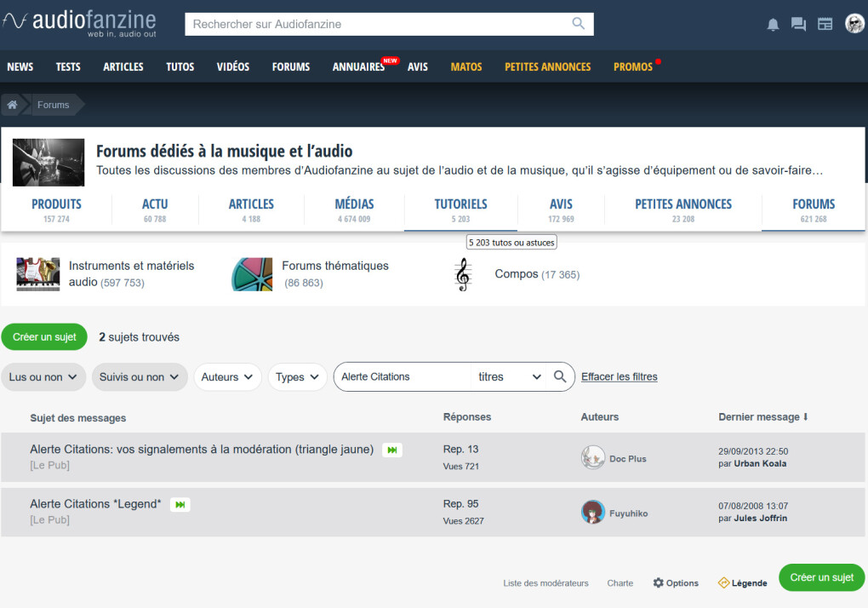Open Jules Joffrin profile link
Viewport: 868px width, 608px height.
[761, 519]
